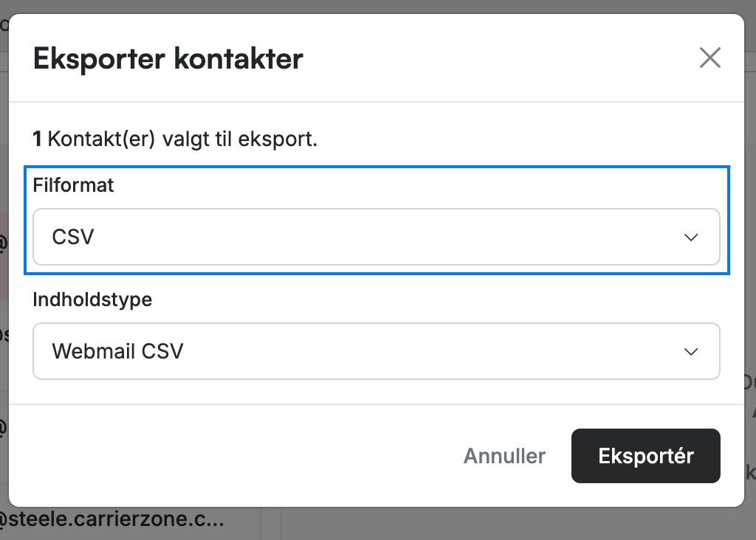Close the Eksporter kontakter dialog
756x540 pixels.
(x=709, y=58)
